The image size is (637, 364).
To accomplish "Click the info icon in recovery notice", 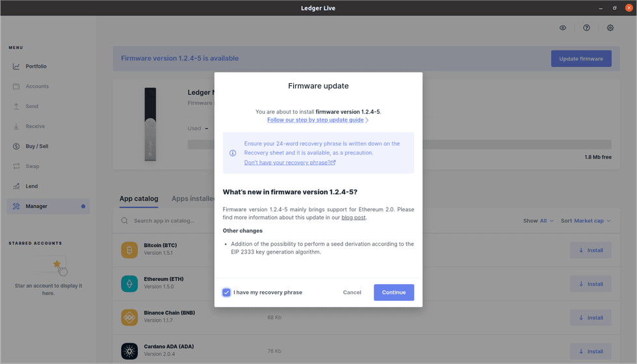I will click(233, 153).
